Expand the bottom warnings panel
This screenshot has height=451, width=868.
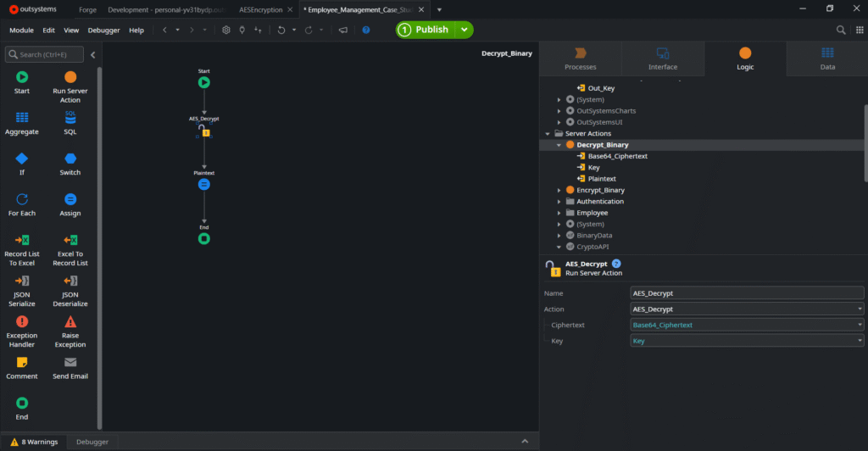[x=525, y=442]
